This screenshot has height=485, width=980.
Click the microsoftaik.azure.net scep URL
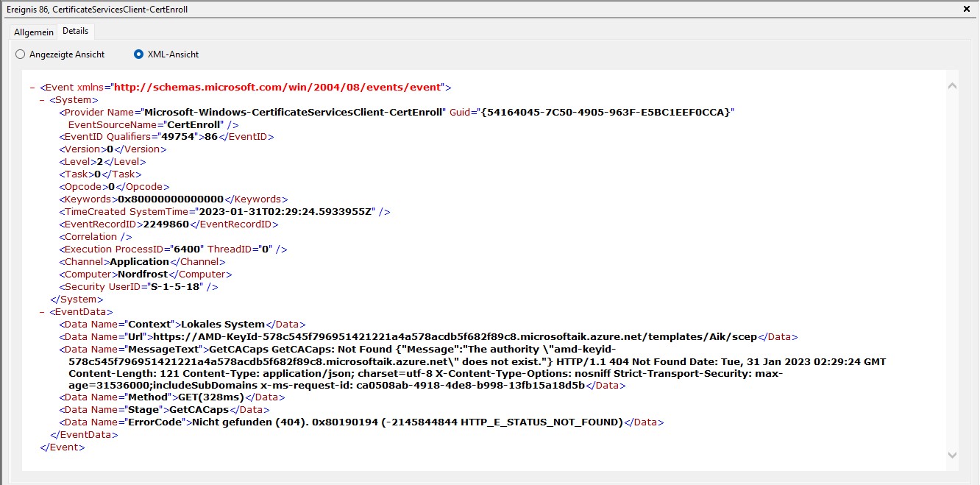455,337
